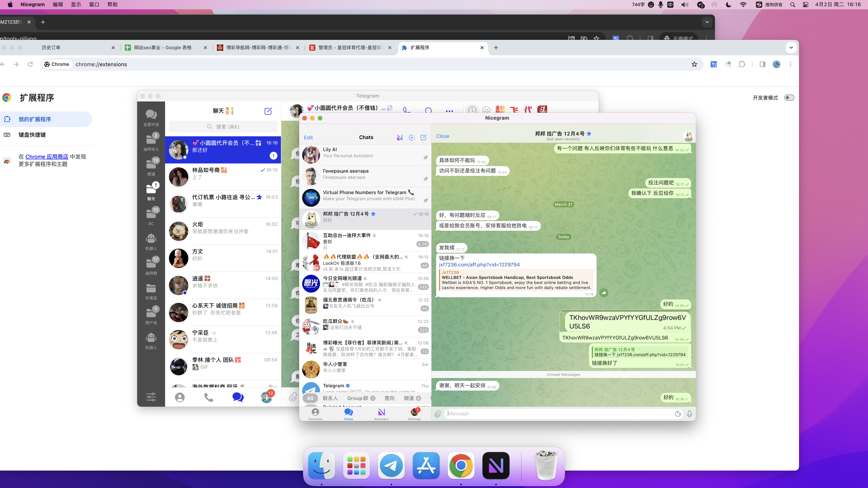This screenshot has width=868, height=488.
Task: Open the contacts icon in Telegram bottom bar
Action: pos(180,397)
